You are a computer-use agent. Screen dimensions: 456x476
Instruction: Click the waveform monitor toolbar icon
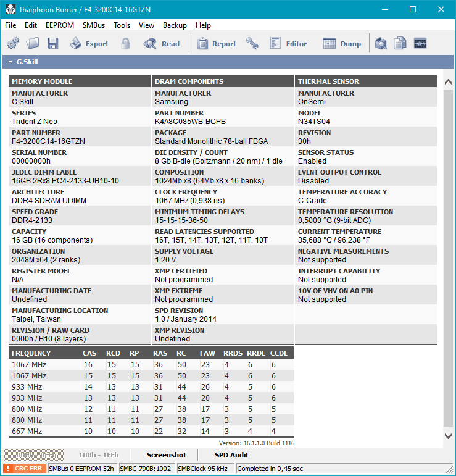[420, 43]
